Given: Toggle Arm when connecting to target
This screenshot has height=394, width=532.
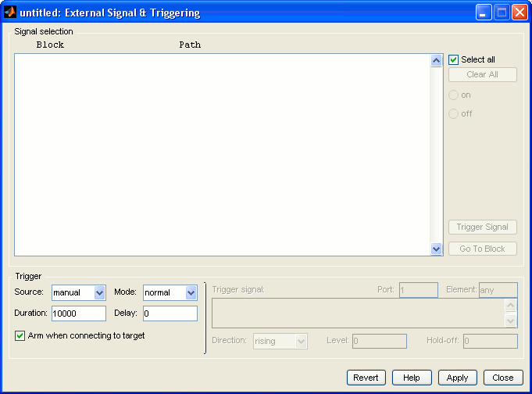Looking at the screenshot, I should 20,336.
